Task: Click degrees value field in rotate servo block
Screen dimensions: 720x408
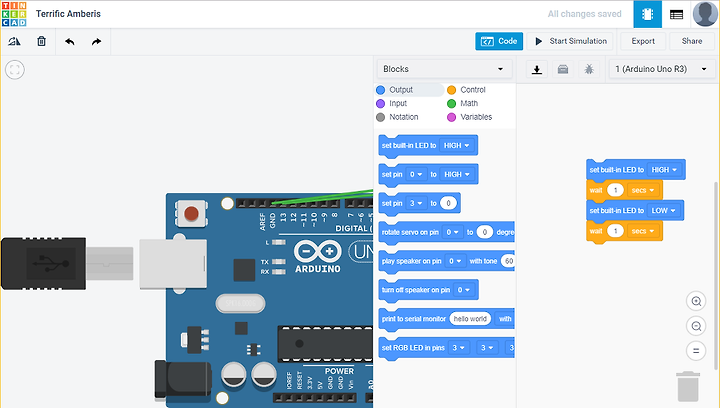Action: (484, 232)
